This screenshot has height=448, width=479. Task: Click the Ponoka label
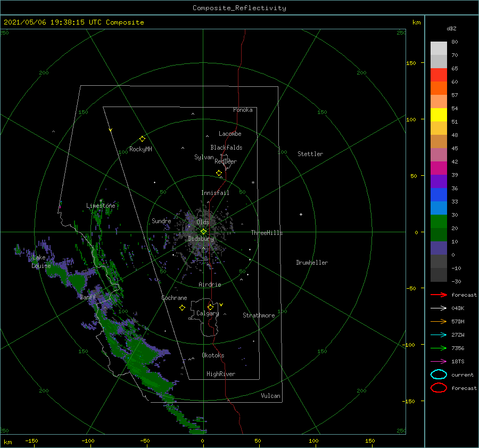(243, 110)
